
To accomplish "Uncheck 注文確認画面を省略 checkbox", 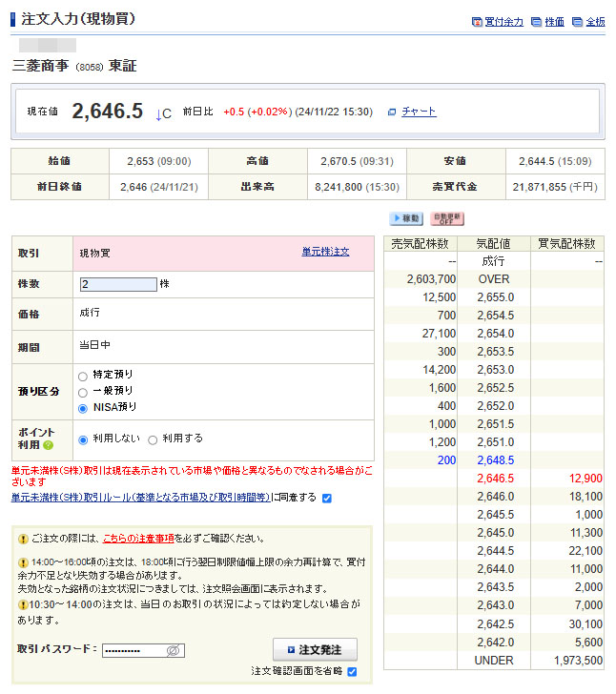I will 352,672.
